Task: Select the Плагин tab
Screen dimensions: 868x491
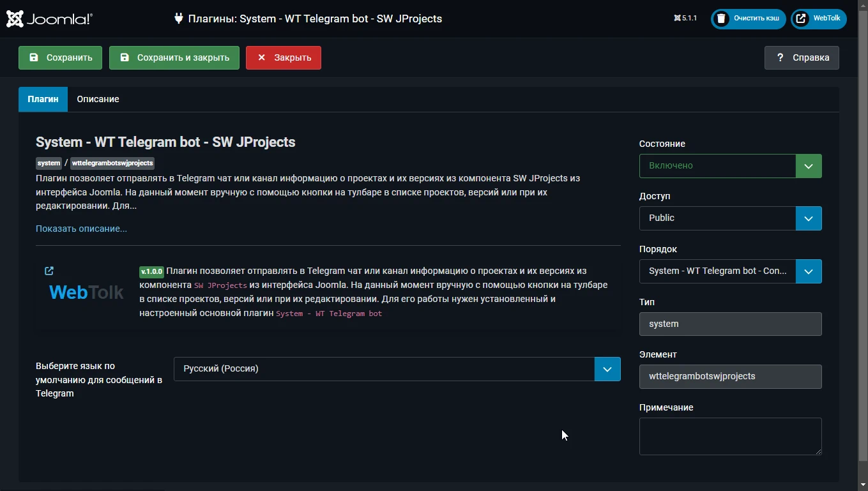Action: click(43, 99)
